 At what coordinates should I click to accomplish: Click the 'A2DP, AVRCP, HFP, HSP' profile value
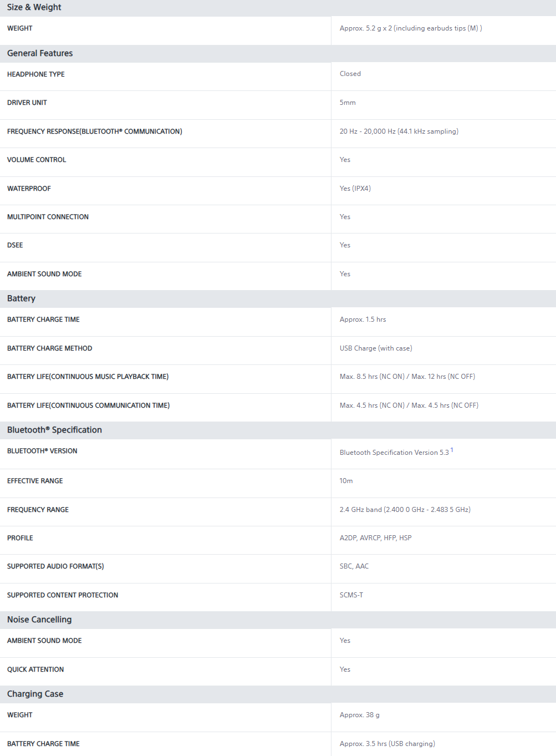click(x=376, y=538)
